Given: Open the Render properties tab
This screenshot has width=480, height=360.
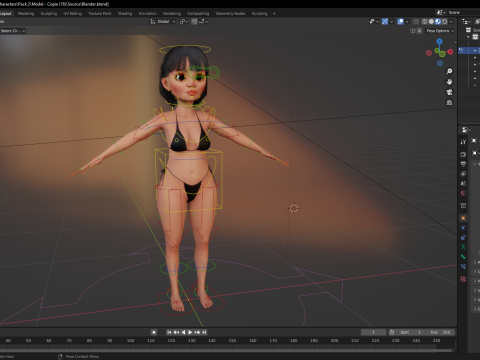Looking at the screenshot, I should pos(463,154).
